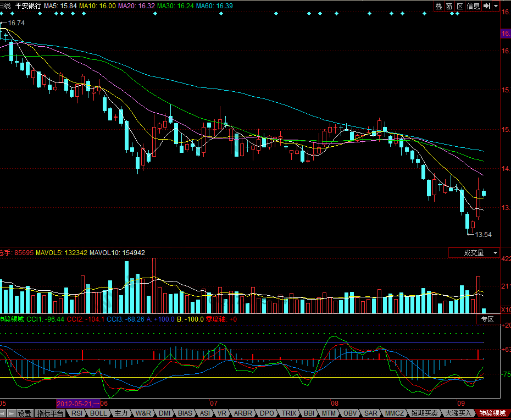Click the right-pointing arrow icon next to 设置
Image resolution: width=511 pixels, height=420 pixels.
tap(11, 413)
